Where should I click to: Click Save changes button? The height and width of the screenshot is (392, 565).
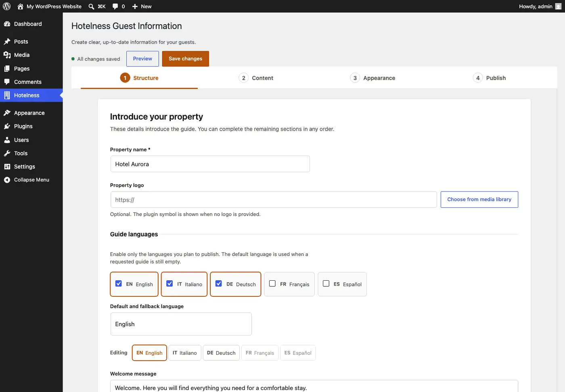coord(186,59)
